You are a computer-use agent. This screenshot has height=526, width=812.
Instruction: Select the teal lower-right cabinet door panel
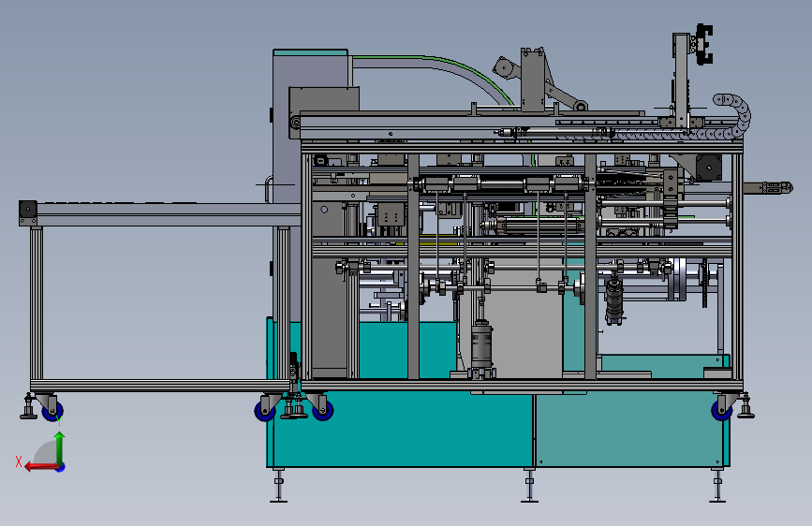[629, 430]
